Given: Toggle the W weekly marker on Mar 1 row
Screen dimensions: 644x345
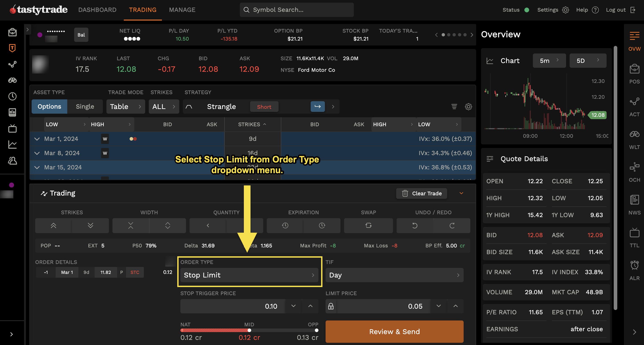Looking at the screenshot, I should (x=105, y=139).
